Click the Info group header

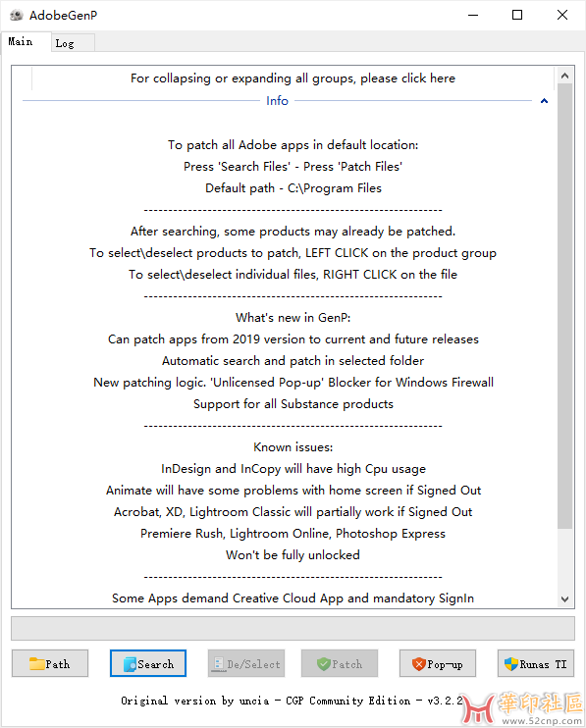coord(277,101)
